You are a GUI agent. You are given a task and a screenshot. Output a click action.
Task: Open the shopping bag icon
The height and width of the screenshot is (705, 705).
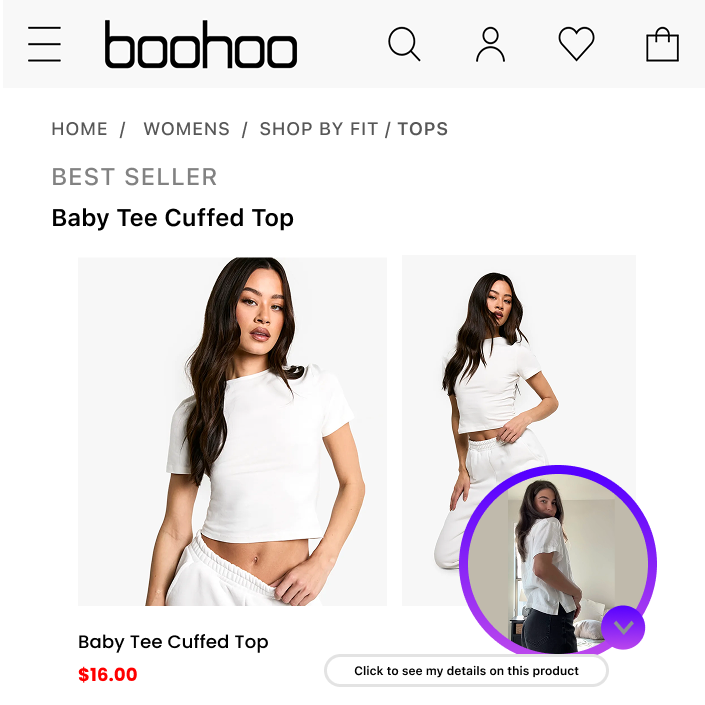(x=662, y=44)
